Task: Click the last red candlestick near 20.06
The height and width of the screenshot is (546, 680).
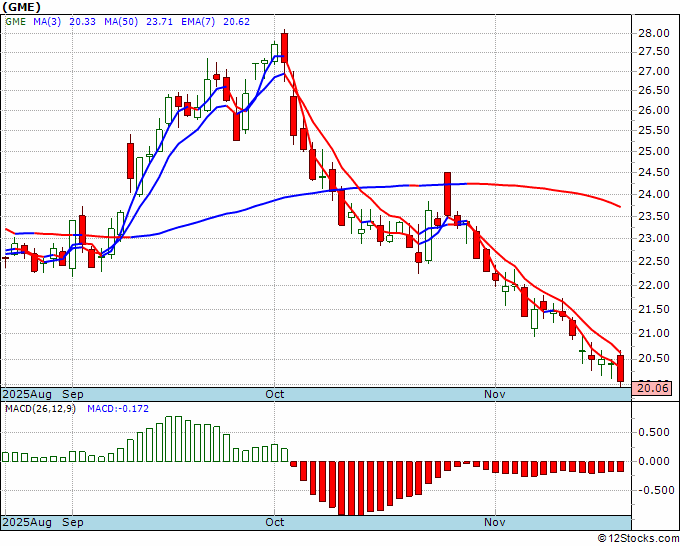Action: (621, 369)
